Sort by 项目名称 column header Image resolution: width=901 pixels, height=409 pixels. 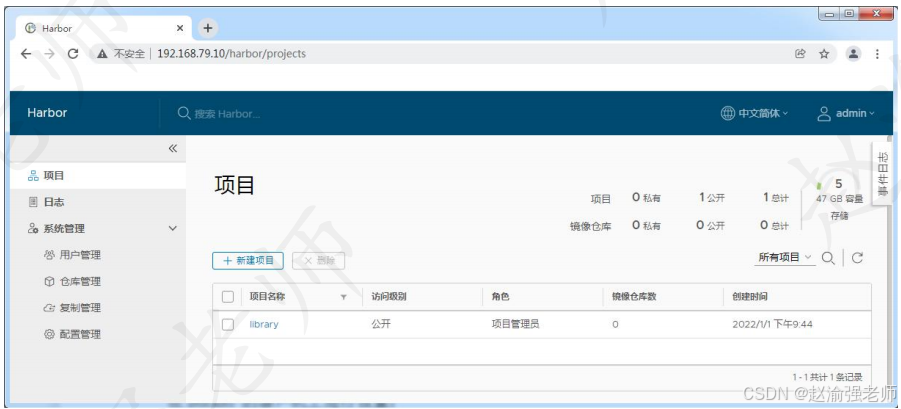[x=267, y=297]
